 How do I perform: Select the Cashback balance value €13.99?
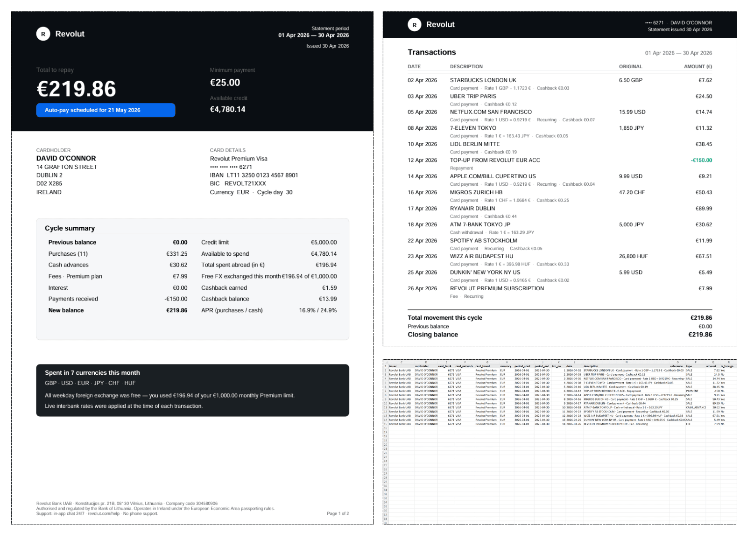[328, 299]
